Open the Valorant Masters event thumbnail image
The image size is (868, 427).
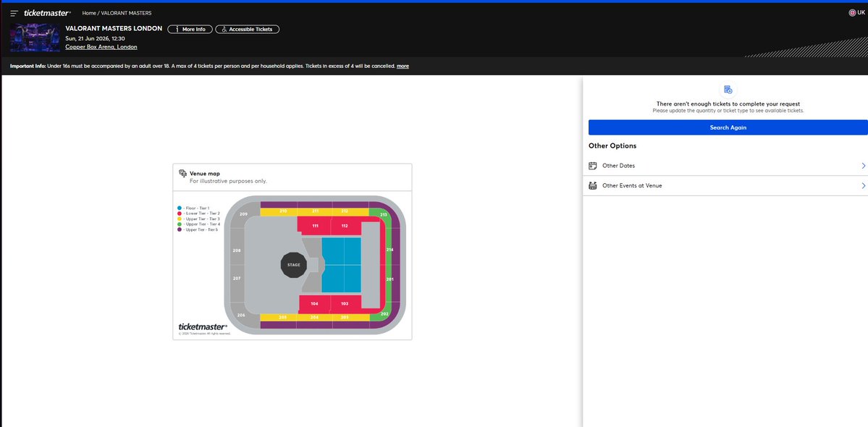pos(35,37)
